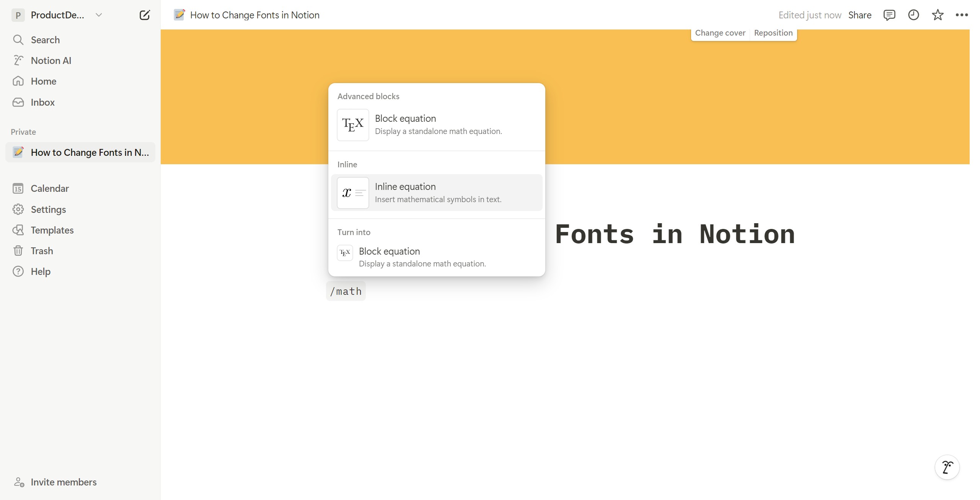
Task: Click the Help question mark icon
Action: pos(18,271)
